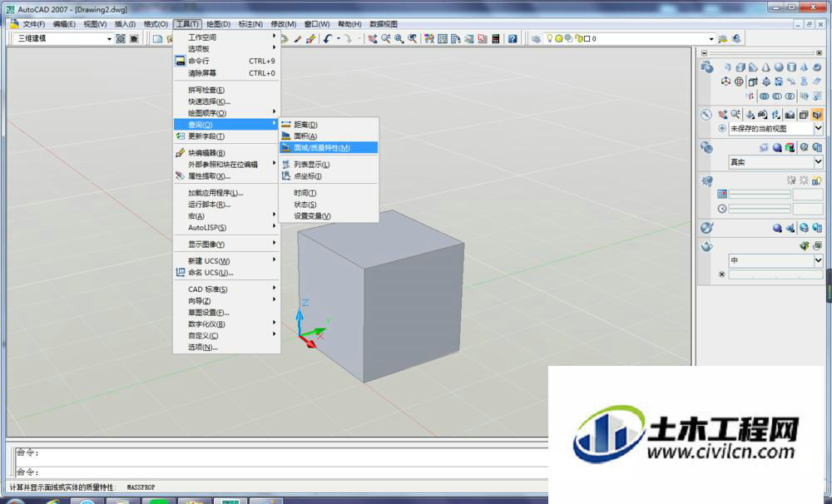Choose the 3D rotate gizmo tool
This screenshot has width=832, height=504.
point(739,82)
